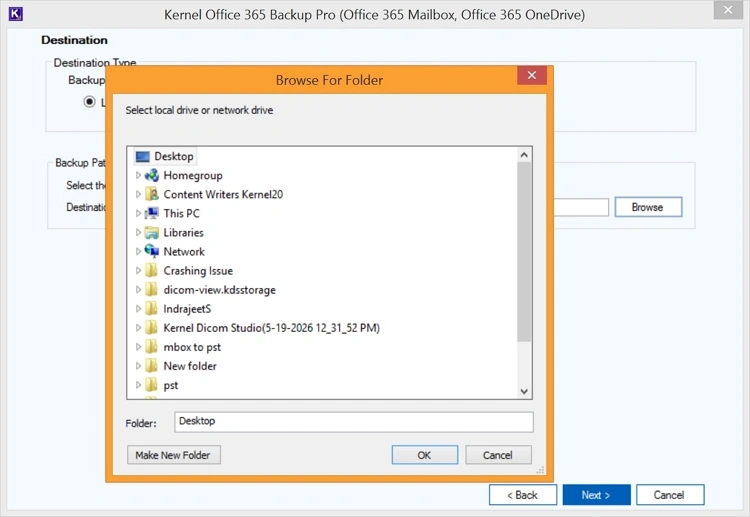The image size is (750, 517).
Task: Click the New folder folder icon
Action: coord(151,366)
